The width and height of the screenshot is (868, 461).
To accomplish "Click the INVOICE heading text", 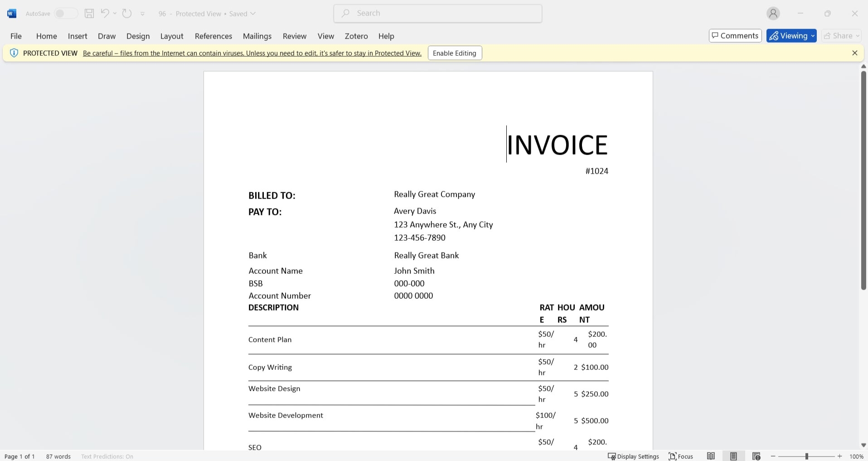I will point(557,145).
